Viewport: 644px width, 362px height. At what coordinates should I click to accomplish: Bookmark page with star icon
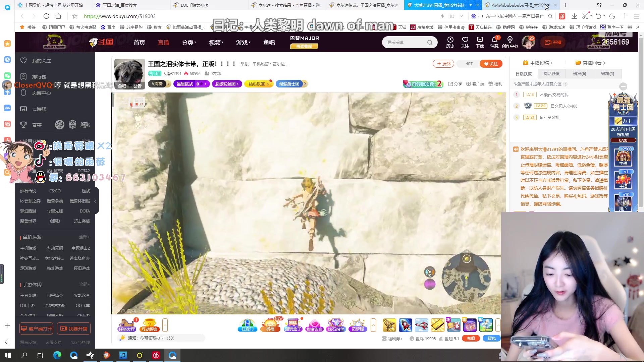click(75, 16)
